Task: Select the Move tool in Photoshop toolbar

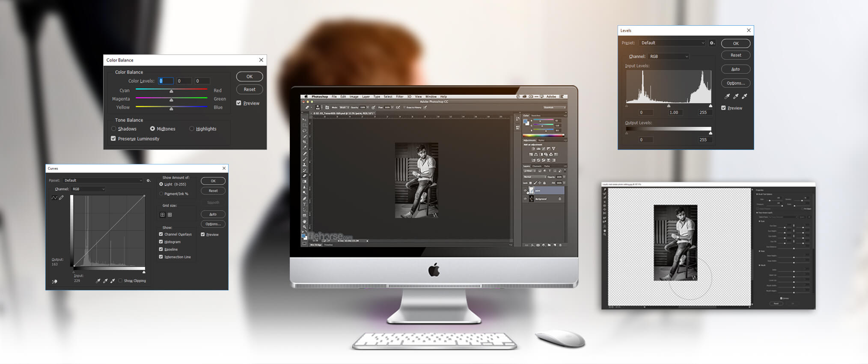Action: click(304, 119)
